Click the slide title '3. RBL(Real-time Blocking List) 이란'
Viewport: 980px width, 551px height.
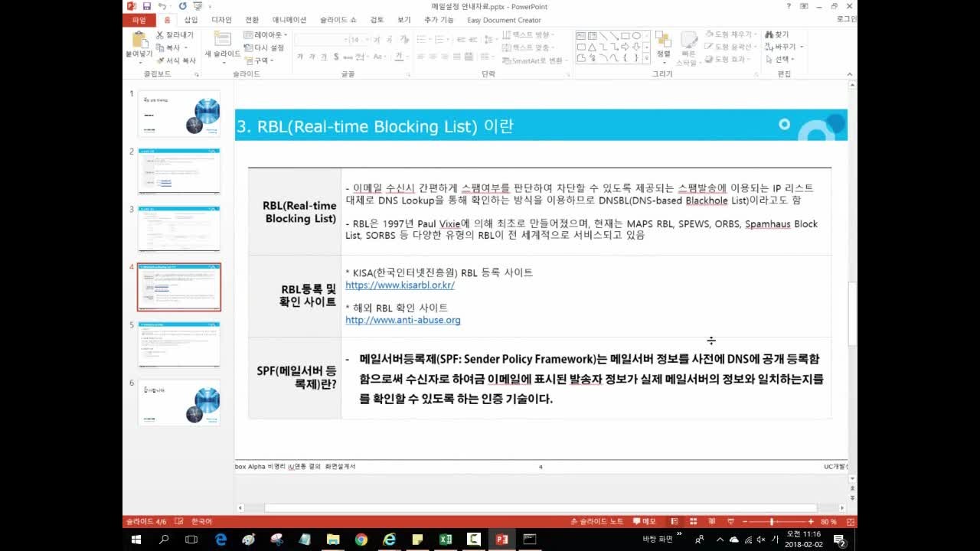tap(374, 126)
